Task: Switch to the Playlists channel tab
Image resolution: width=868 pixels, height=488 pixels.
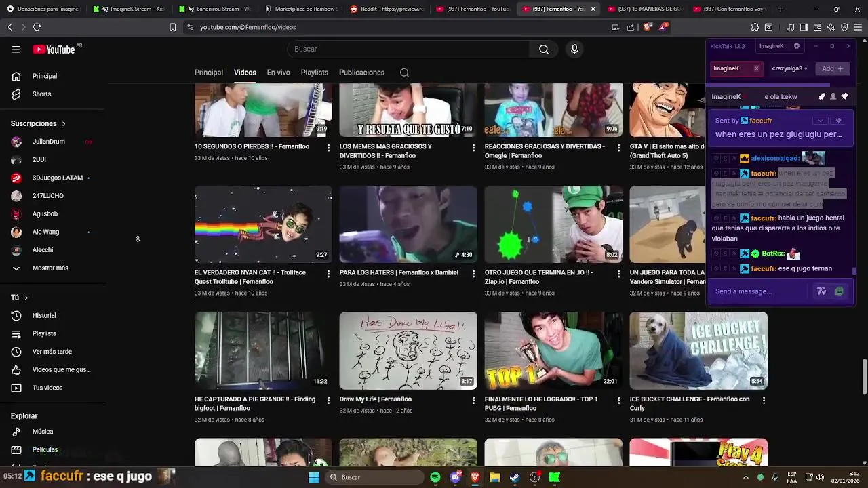Action: click(x=314, y=73)
